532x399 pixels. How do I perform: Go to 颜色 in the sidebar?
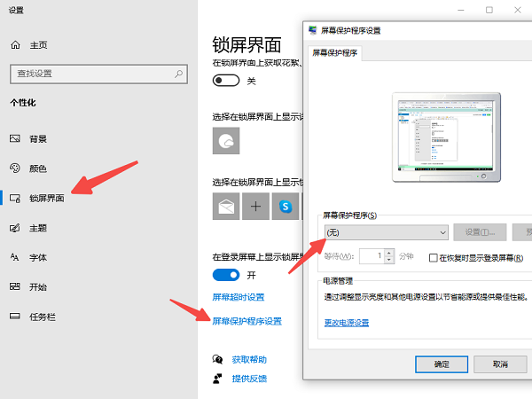tap(38, 168)
